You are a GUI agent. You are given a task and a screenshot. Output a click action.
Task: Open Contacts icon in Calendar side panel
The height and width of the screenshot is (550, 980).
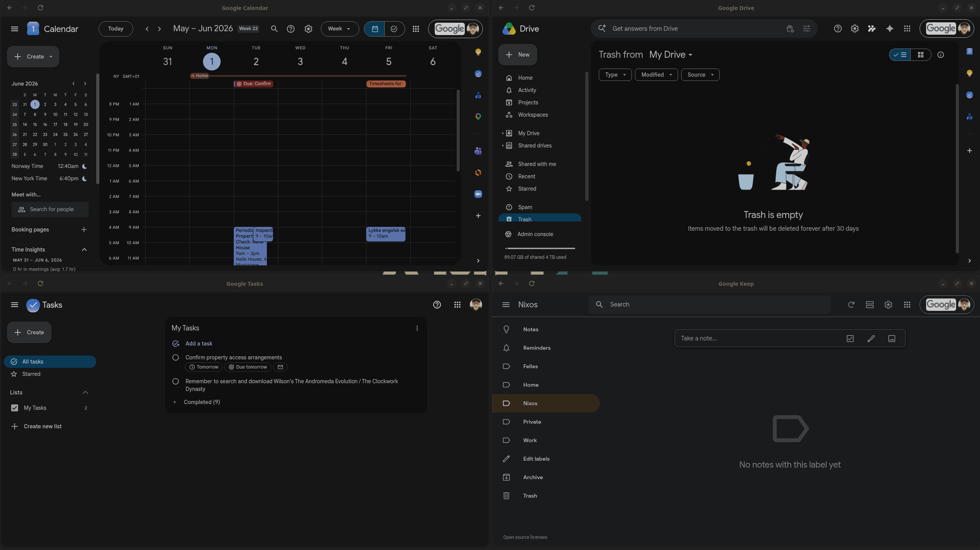click(x=478, y=95)
